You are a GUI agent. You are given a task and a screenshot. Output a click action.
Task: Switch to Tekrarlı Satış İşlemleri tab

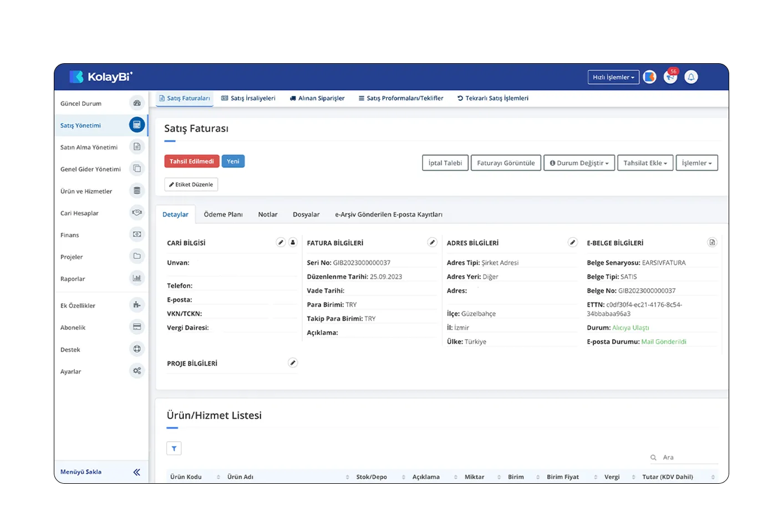[492, 98]
